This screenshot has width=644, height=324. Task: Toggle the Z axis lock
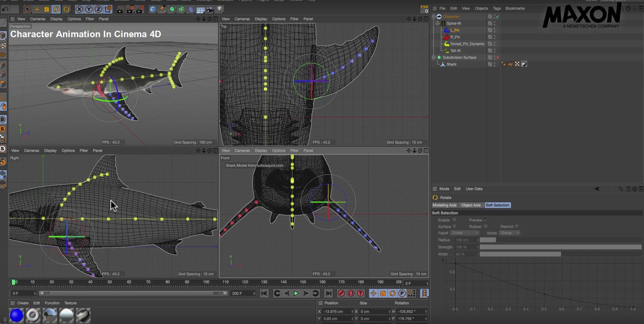98,9
